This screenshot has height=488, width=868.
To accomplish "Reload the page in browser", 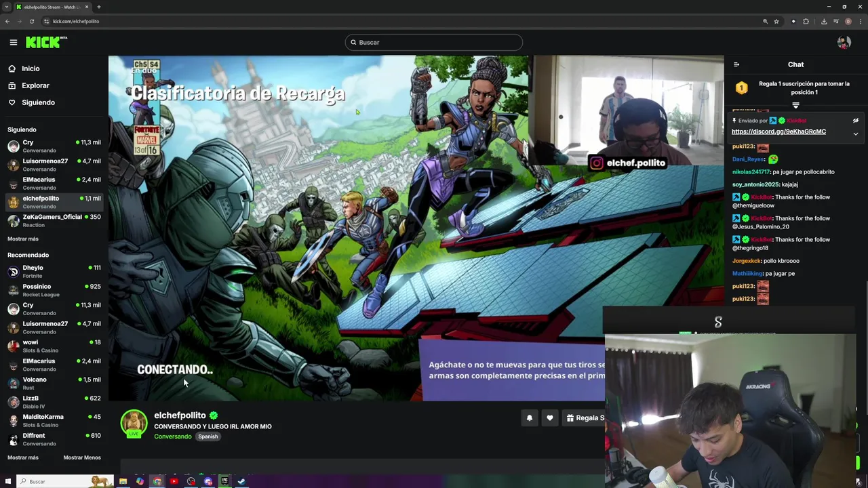I will click(31, 21).
